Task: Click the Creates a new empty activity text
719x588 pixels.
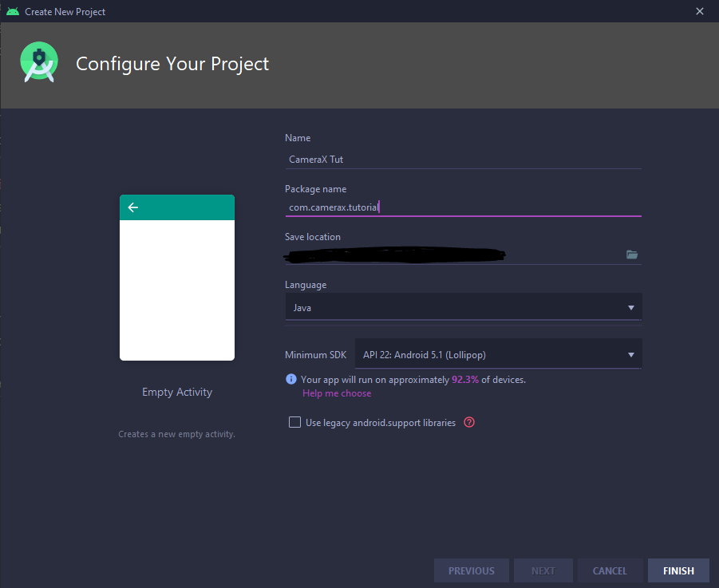Action: coord(176,434)
